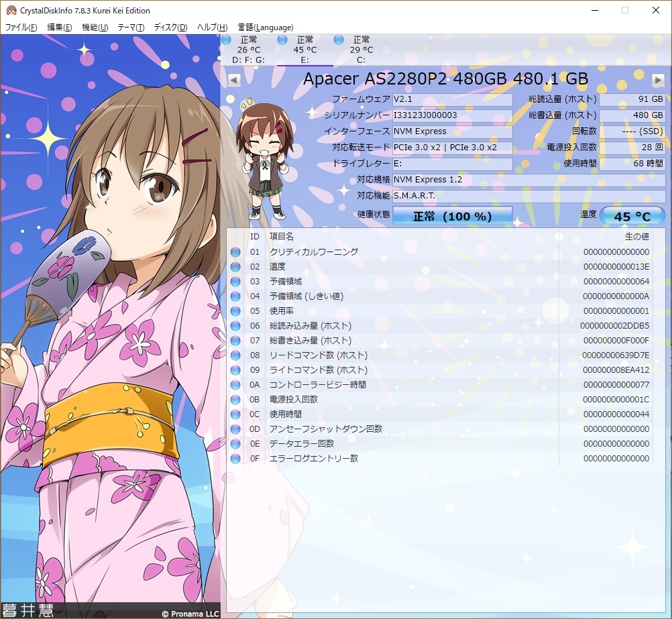
Task: Click total host reads value 91 GB
Action: (632, 99)
